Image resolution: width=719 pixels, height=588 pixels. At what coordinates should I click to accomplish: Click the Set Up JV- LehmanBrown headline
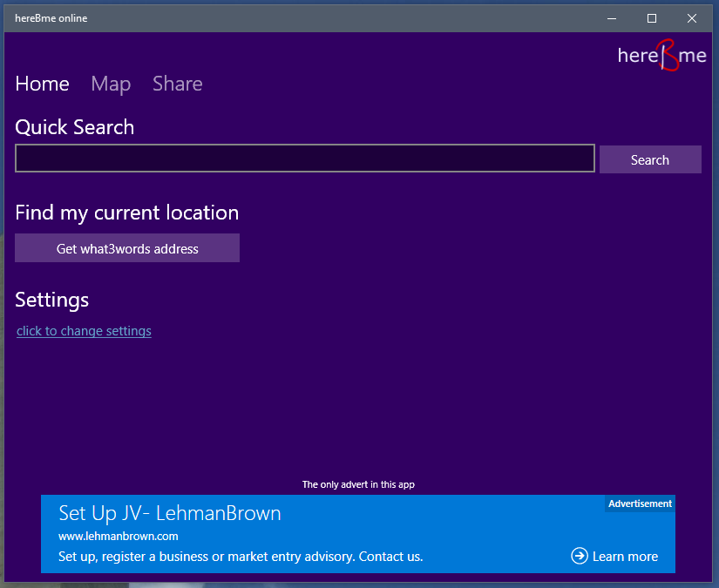[170, 514]
